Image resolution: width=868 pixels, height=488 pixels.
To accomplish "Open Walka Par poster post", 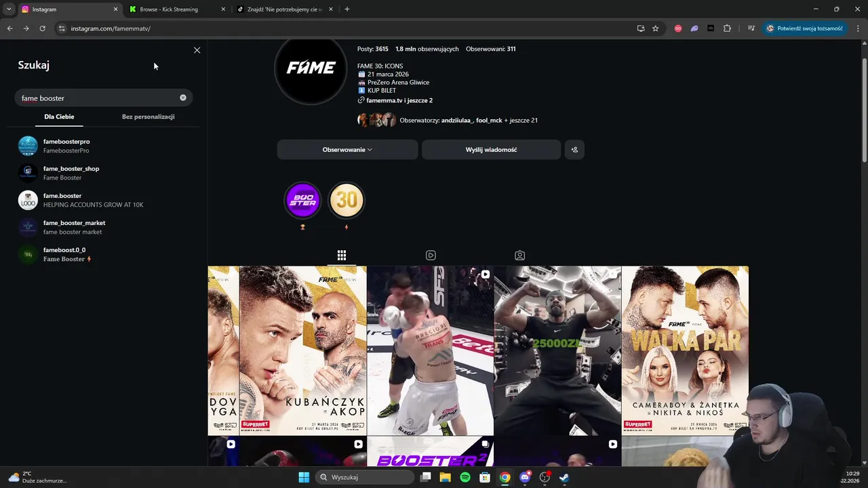I will (685, 350).
